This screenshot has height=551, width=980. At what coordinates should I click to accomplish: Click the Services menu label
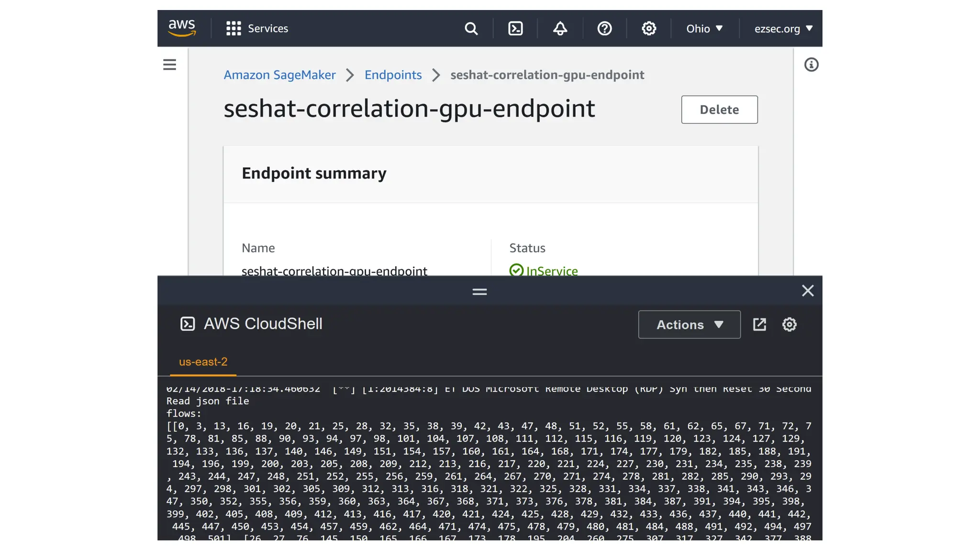pyautogui.click(x=268, y=29)
